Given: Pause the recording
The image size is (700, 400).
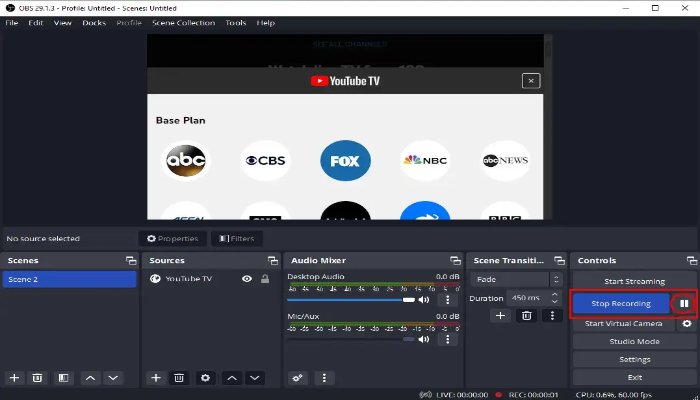Looking at the screenshot, I should tap(684, 304).
